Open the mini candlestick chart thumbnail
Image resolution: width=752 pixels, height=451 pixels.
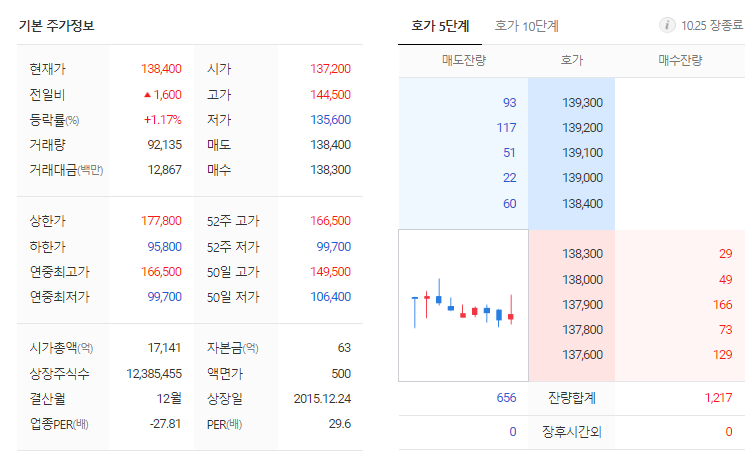click(x=463, y=306)
